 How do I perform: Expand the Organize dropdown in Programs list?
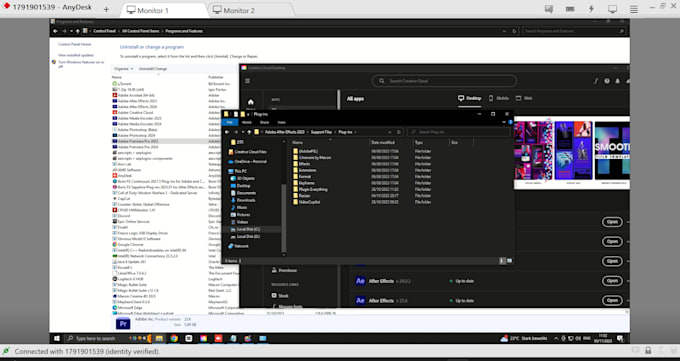tap(124, 69)
